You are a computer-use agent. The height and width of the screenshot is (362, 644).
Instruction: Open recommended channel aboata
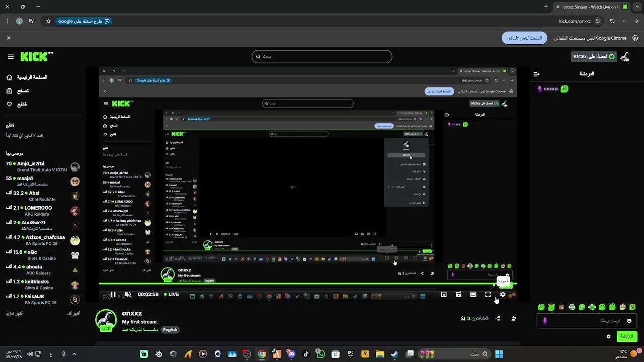(43, 270)
